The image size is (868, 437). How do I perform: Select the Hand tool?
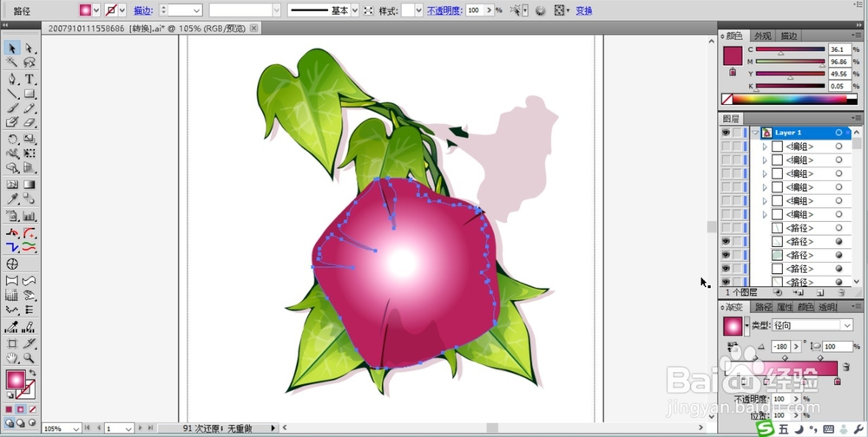coord(12,358)
